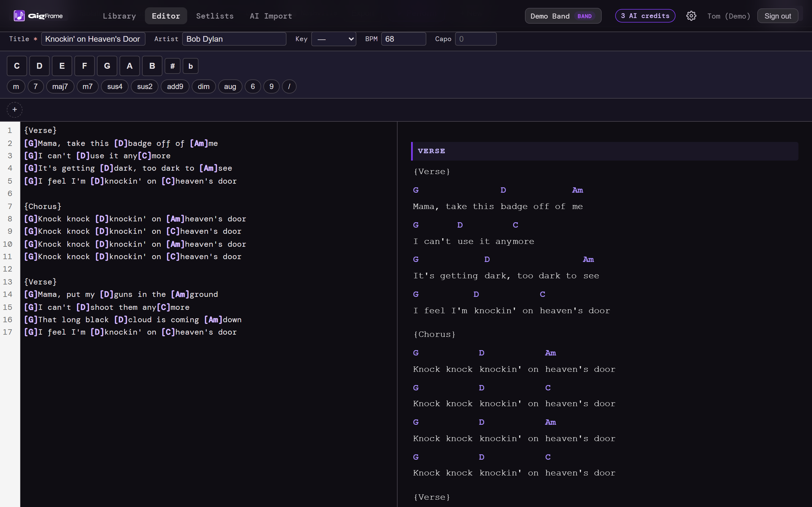The width and height of the screenshot is (812, 507).
Task: Insert a C chord using the chord palette
Action: (16, 66)
